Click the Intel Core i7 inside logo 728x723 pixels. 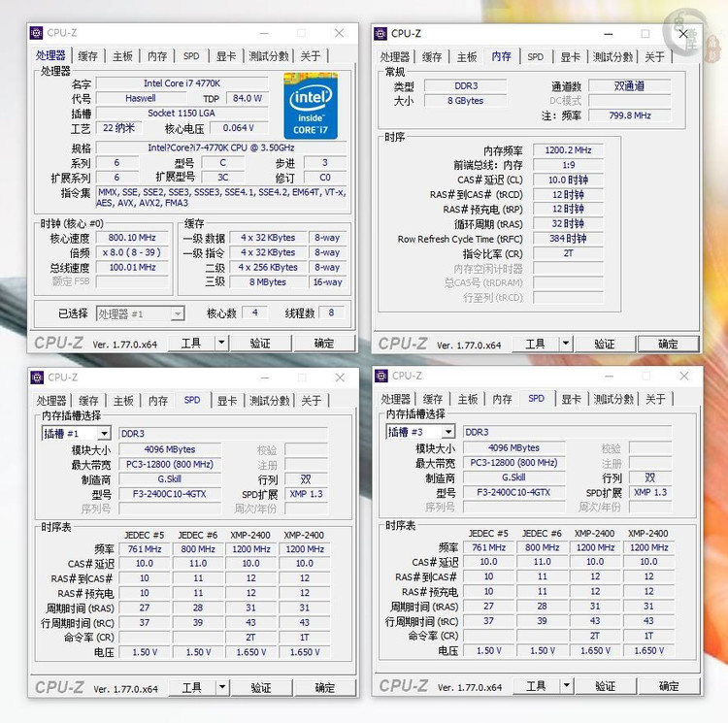(311, 106)
